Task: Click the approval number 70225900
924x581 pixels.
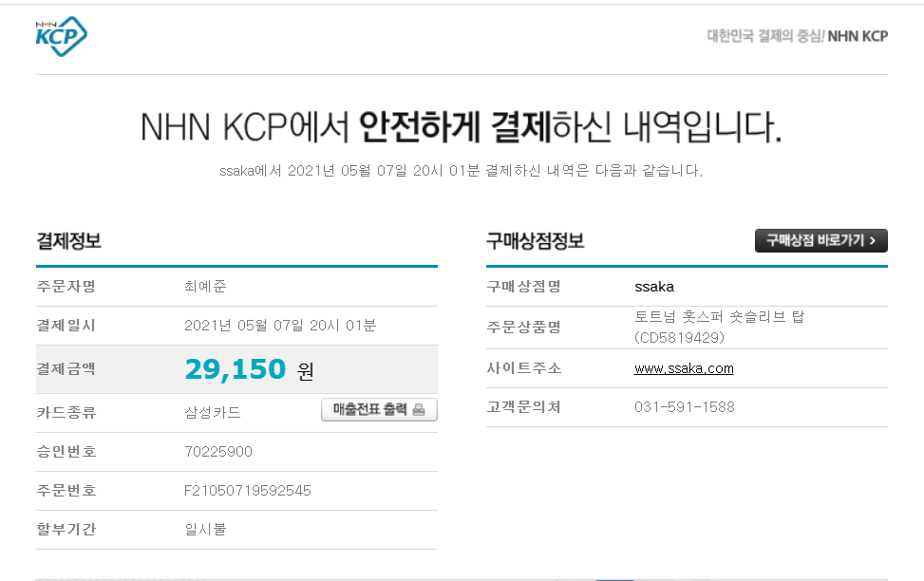Action: (x=218, y=451)
